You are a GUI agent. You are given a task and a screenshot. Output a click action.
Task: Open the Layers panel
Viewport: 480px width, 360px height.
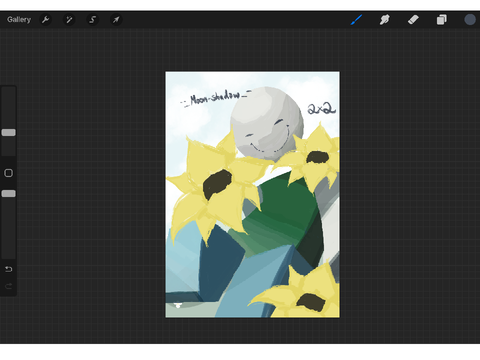pyautogui.click(x=442, y=20)
